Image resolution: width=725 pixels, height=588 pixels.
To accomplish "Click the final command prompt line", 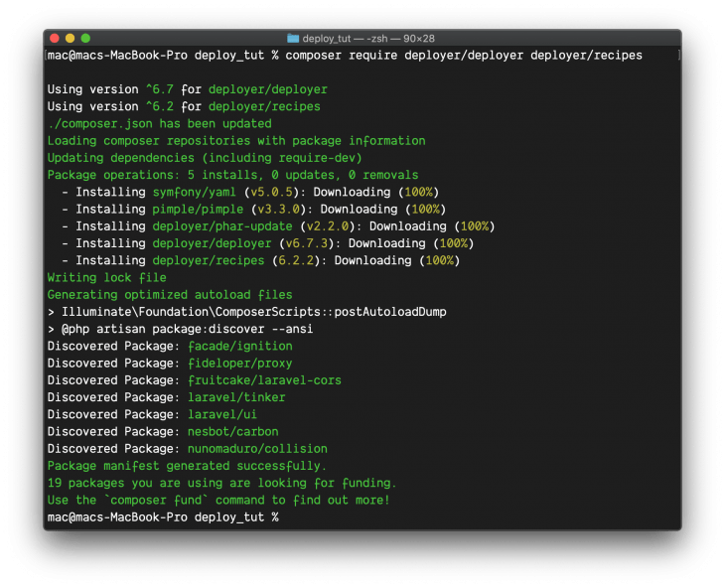I will pyautogui.click(x=163, y=516).
